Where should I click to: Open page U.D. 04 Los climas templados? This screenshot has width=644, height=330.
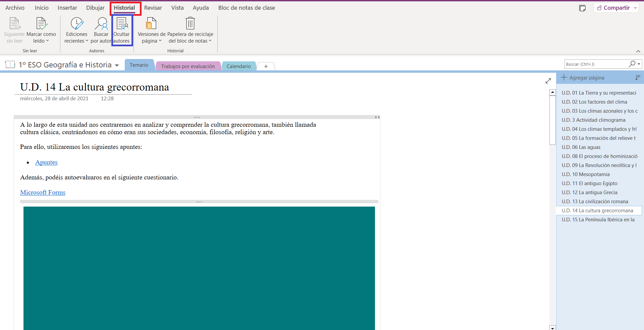coord(599,129)
